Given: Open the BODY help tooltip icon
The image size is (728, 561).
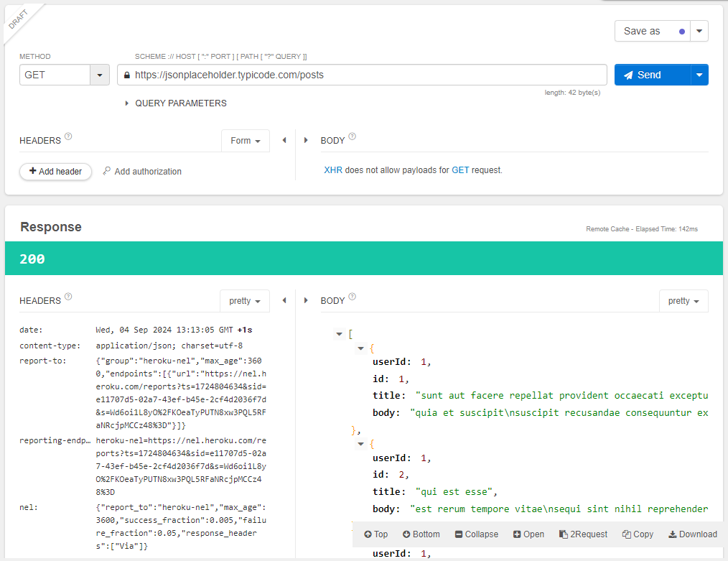Looking at the screenshot, I should click(351, 136).
